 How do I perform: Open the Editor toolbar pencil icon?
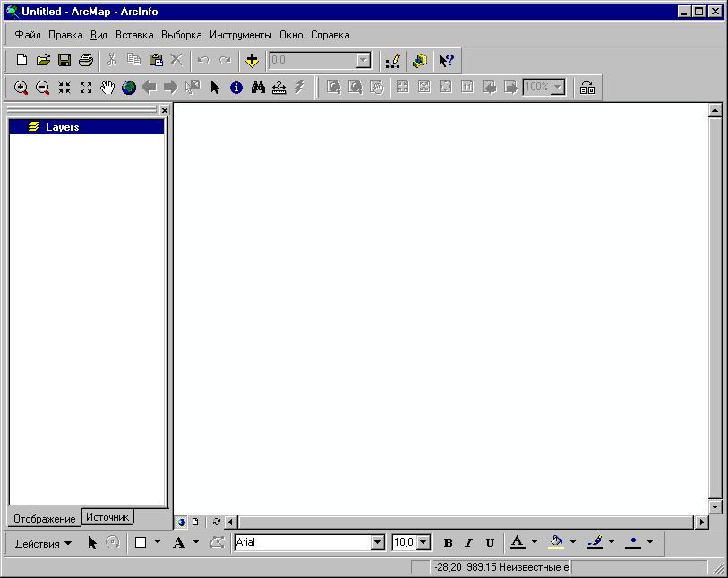coord(393,61)
